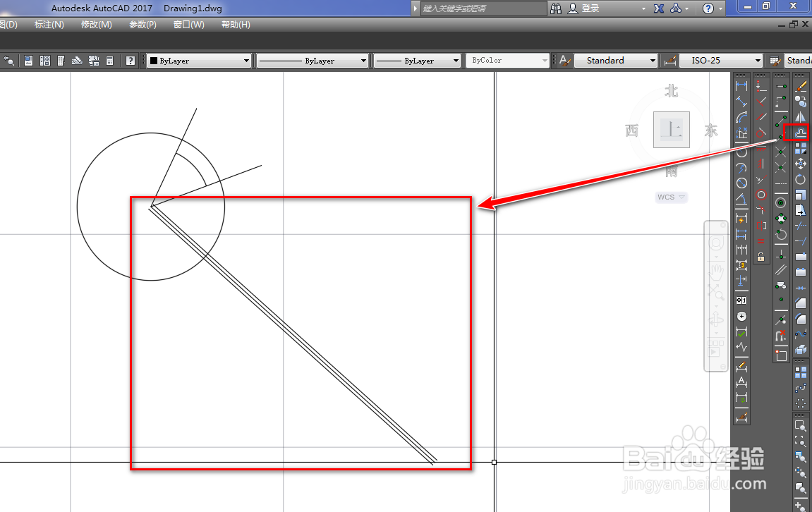Select the Rotate tool
The height and width of the screenshot is (512, 812).
(x=801, y=179)
